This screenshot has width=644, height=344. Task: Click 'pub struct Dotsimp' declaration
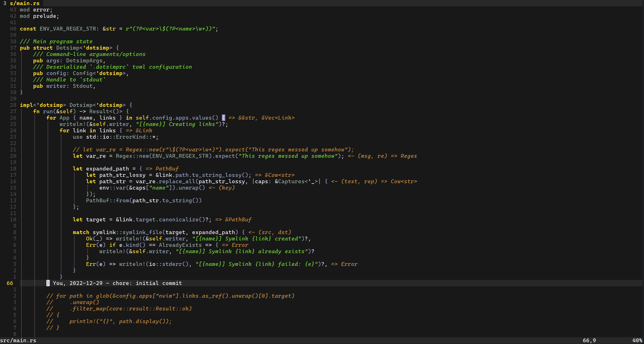click(69, 48)
